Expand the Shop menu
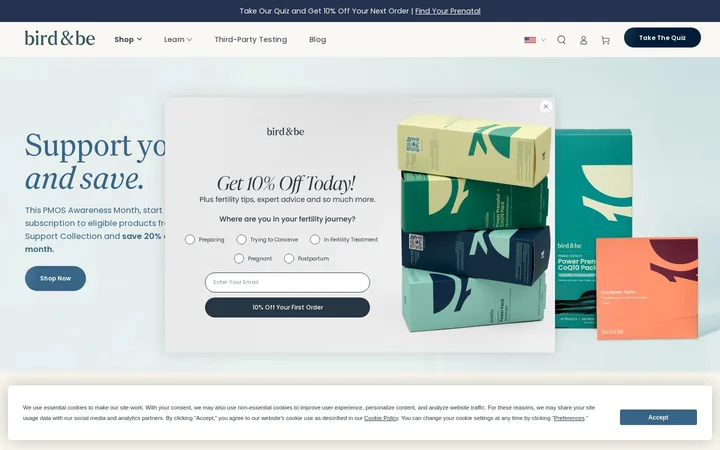This screenshot has height=450, width=720. click(128, 39)
